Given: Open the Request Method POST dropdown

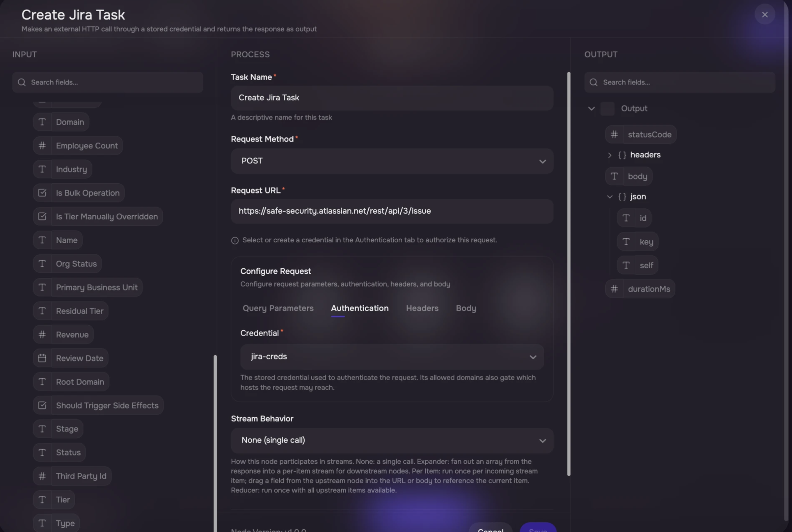Looking at the screenshot, I should point(392,161).
